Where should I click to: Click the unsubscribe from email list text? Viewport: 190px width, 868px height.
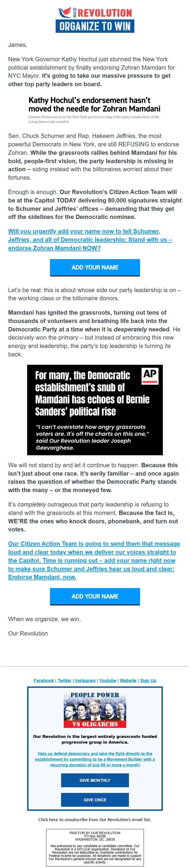point(95,819)
